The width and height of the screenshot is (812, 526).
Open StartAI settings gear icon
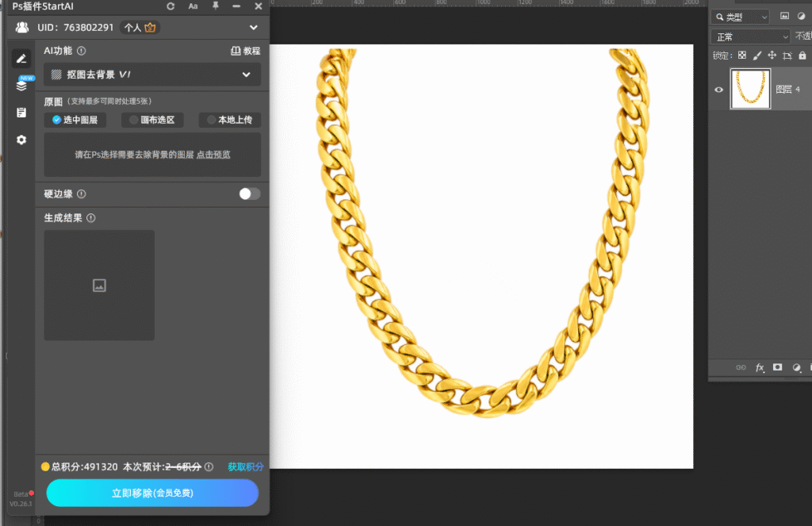click(x=21, y=140)
